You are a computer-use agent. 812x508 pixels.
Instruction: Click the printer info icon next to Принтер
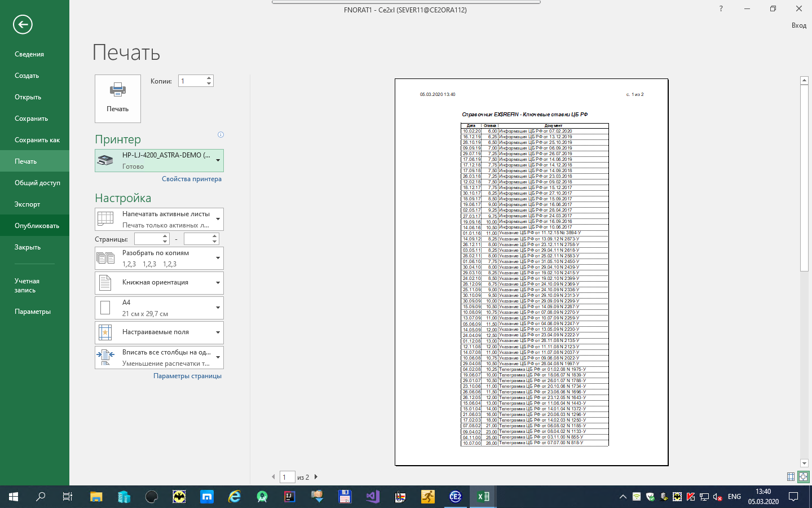[x=220, y=134]
